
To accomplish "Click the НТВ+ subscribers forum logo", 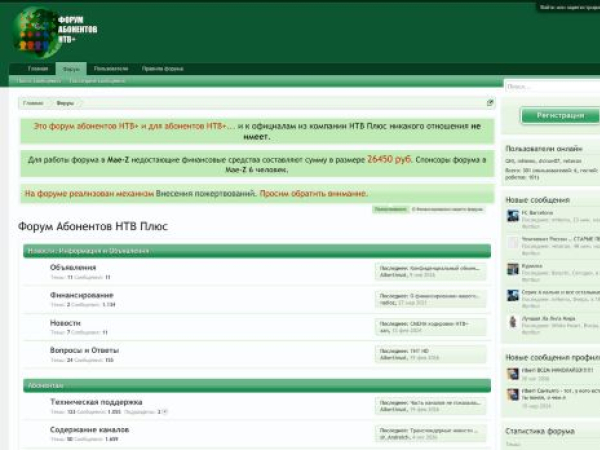I will pyautogui.click(x=55, y=32).
